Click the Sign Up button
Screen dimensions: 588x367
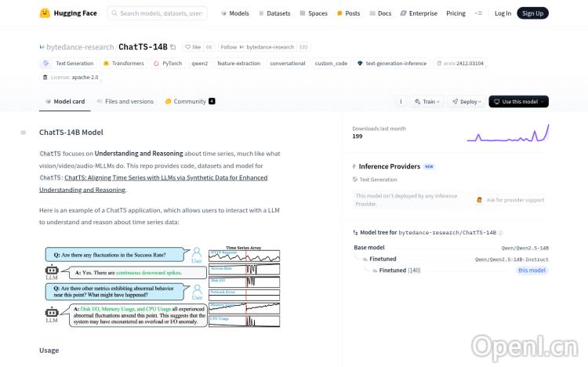click(533, 13)
